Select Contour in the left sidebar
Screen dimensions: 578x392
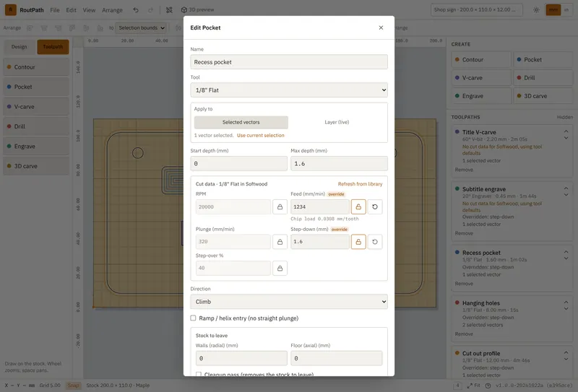[36, 67]
